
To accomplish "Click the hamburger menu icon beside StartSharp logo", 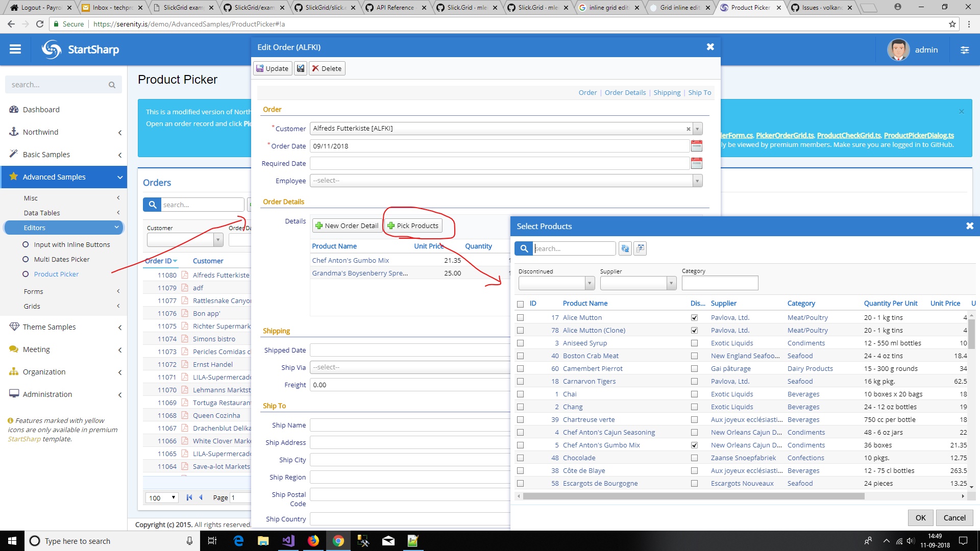I will pyautogui.click(x=15, y=49).
